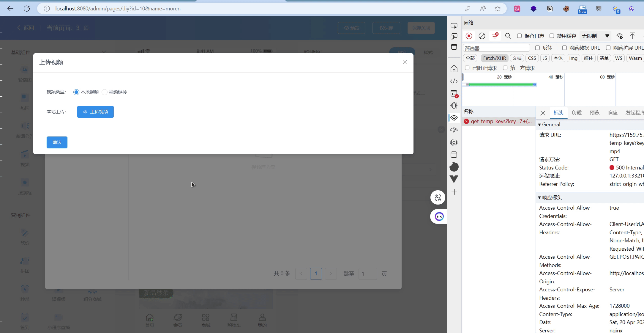The width and height of the screenshot is (644, 333).
Task: Clear the network log
Action: point(482,36)
